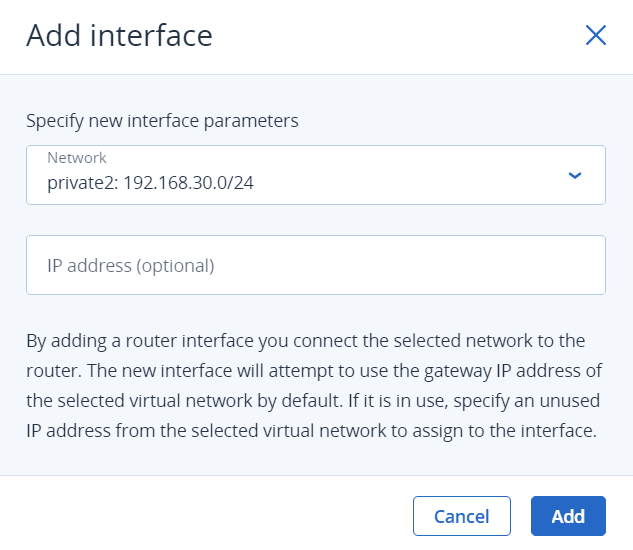Click the blue X icon in header
The height and width of the screenshot is (550, 633).
(x=595, y=35)
